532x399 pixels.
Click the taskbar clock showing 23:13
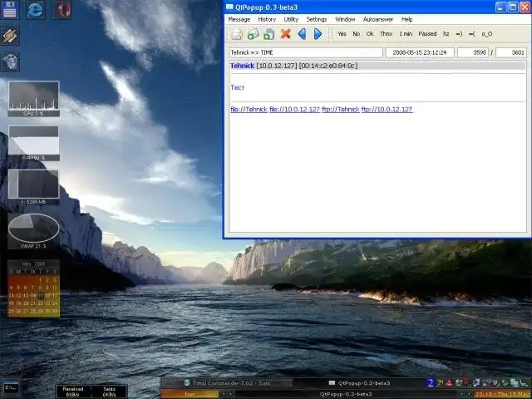click(502, 394)
